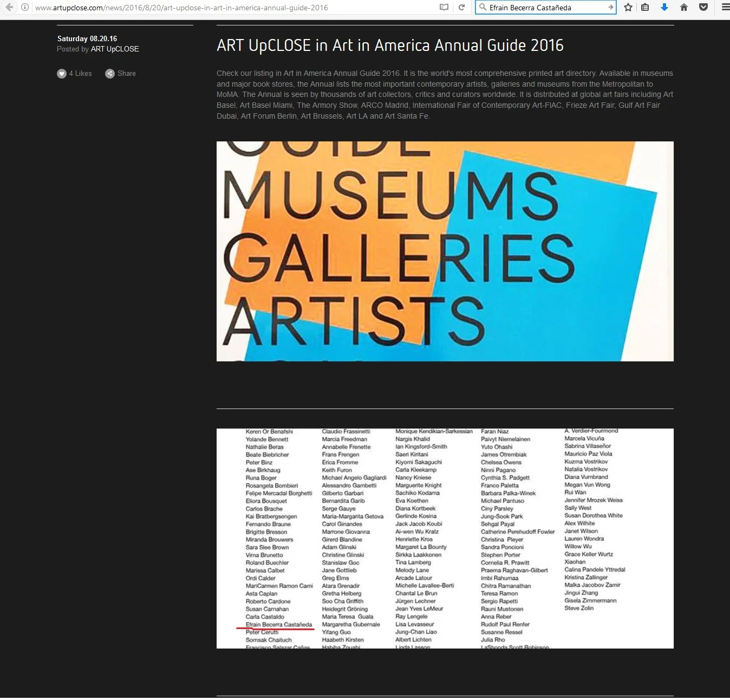Click the name Diana Kortbeek
Screen dimensions: 730x700
pyautogui.click(x=415, y=508)
